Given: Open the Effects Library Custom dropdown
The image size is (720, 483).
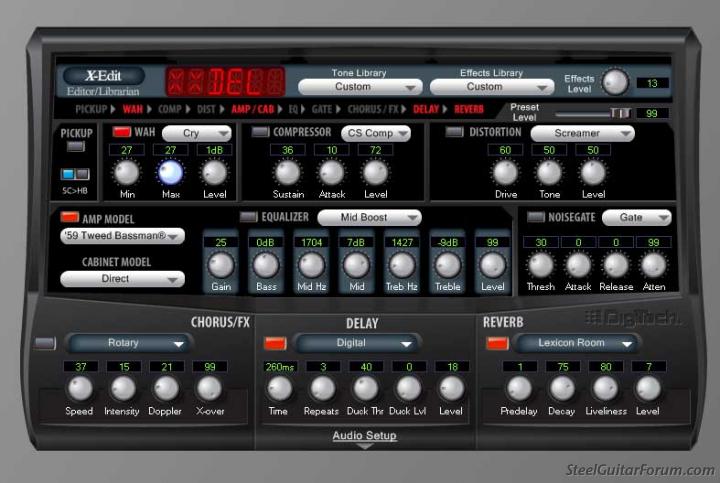Looking at the screenshot, I should coord(492,87).
